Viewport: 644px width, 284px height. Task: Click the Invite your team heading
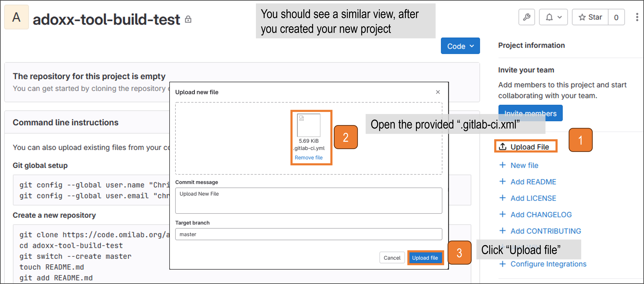click(526, 70)
